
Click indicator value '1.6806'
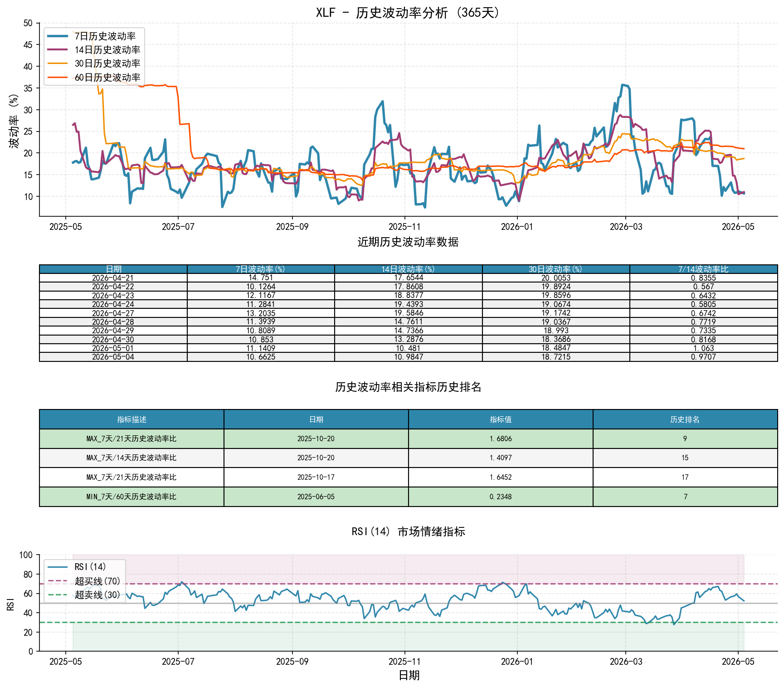pyautogui.click(x=501, y=439)
